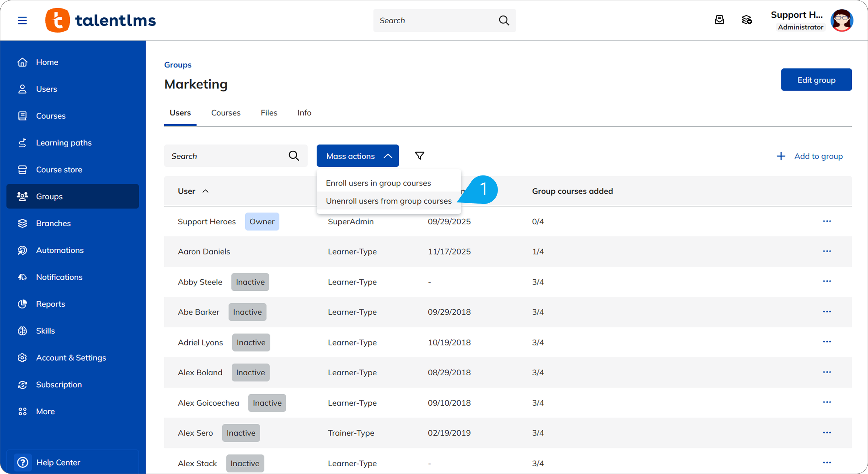Open row options for Aaron Daniels
Viewport: 868px width, 474px height.
click(x=827, y=251)
